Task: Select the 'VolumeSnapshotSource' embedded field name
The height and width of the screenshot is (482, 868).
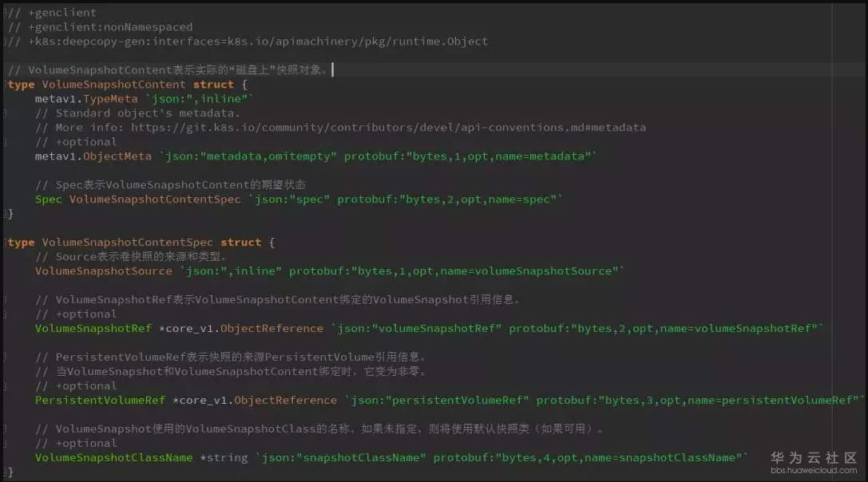Action: [104, 271]
